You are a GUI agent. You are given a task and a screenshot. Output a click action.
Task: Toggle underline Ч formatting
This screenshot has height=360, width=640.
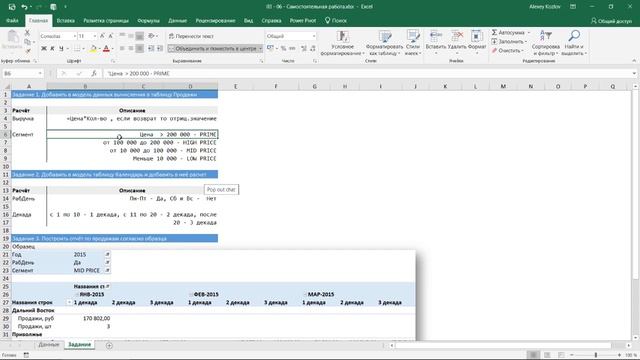pos(61,49)
